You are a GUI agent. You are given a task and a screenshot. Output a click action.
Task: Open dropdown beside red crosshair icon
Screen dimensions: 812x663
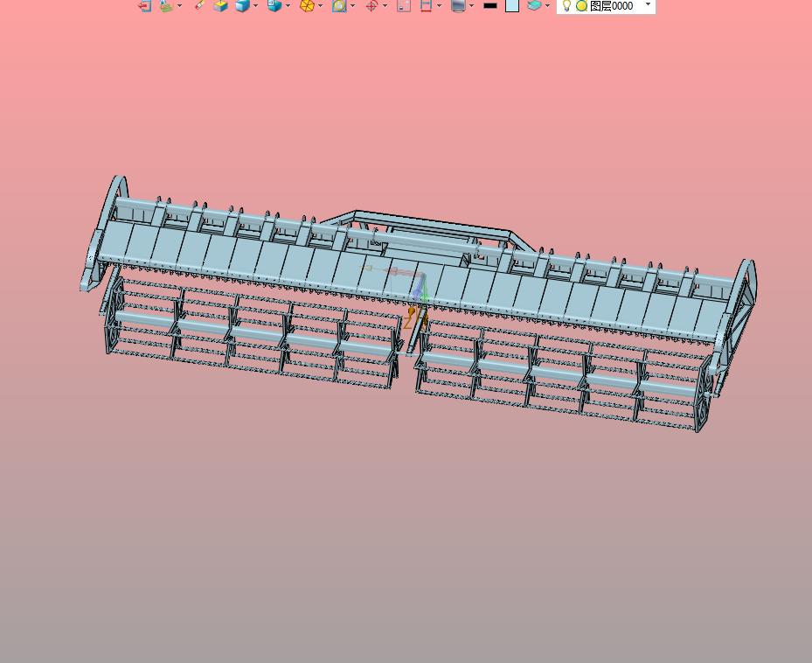pos(385,6)
